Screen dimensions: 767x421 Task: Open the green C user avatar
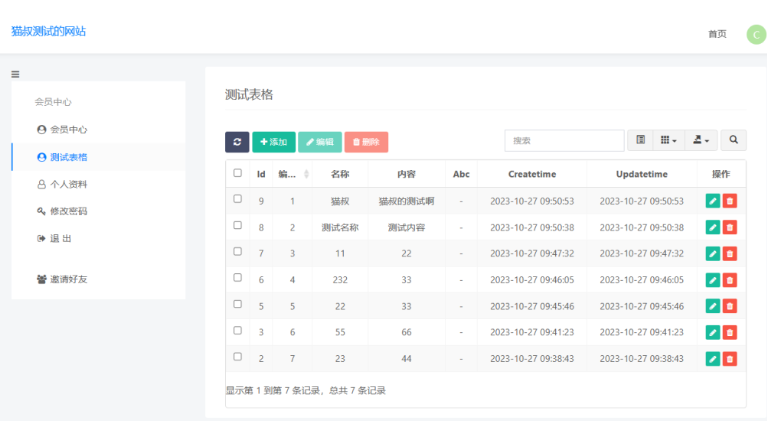click(x=756, y=34)
